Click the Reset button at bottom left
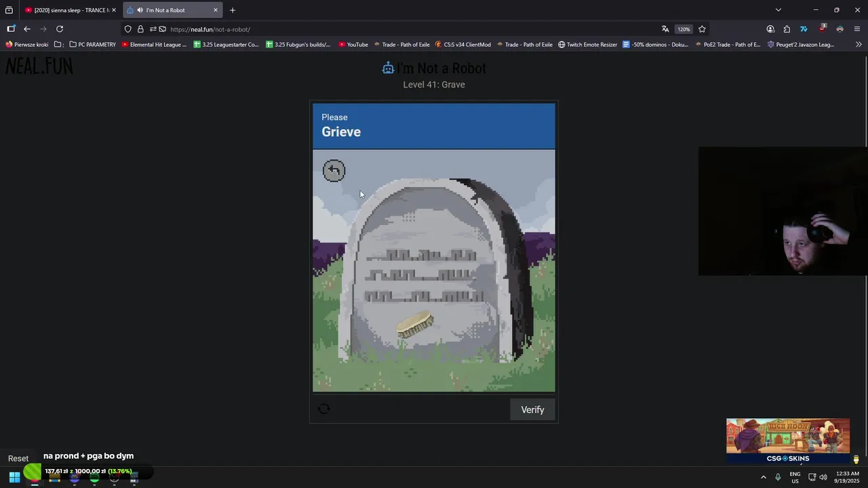 (x=18, y=458)
